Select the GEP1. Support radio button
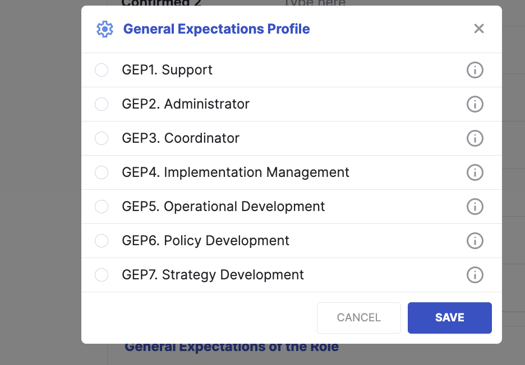 click(x=101, y=70)
